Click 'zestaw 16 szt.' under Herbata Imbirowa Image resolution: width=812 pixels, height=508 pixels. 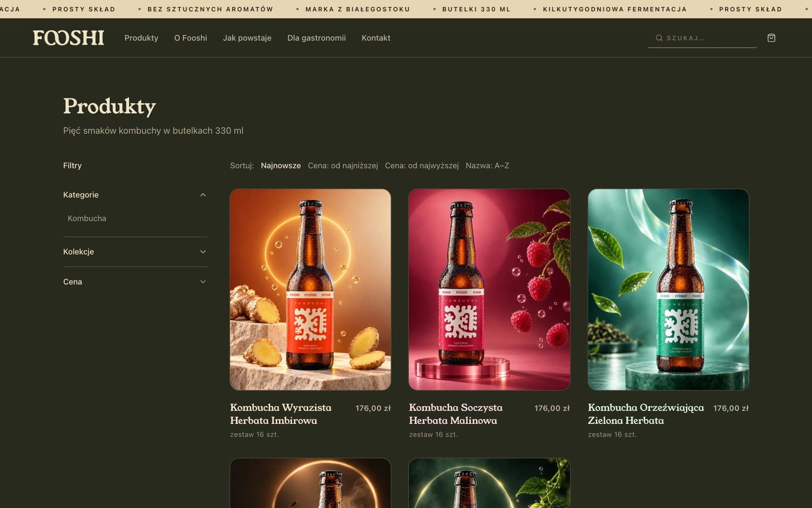tap(254, 434)
